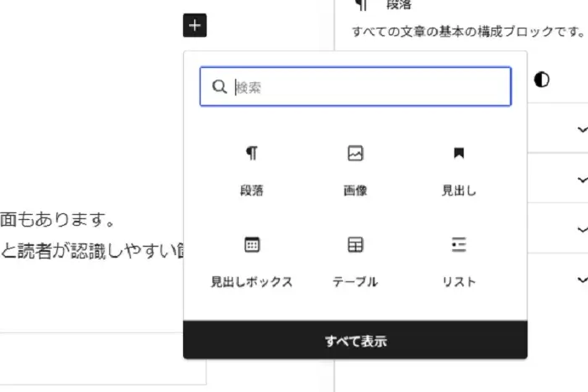Insert a 見出し heading block
Screen dimensions: 588x392
pos(459,171)
